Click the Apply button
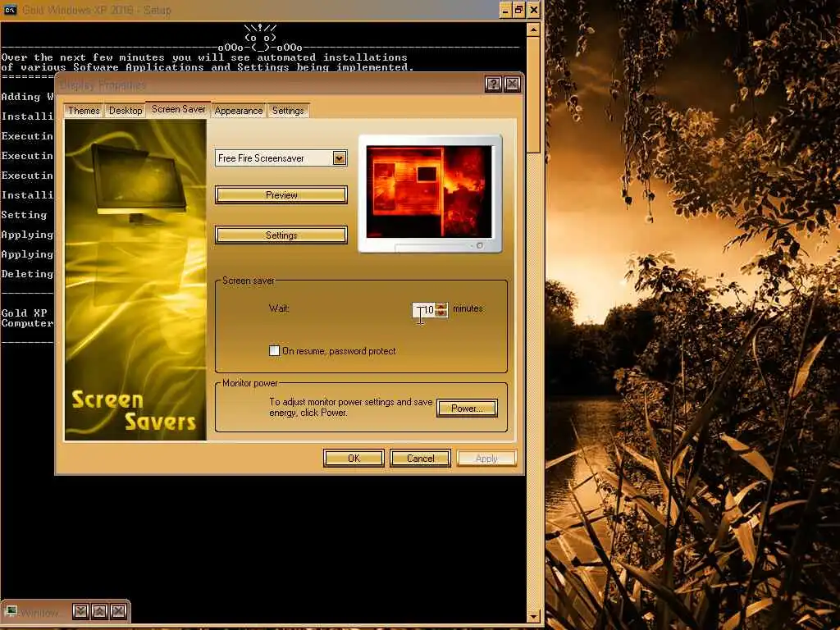The image size is (840, 630). click(486, 459)
